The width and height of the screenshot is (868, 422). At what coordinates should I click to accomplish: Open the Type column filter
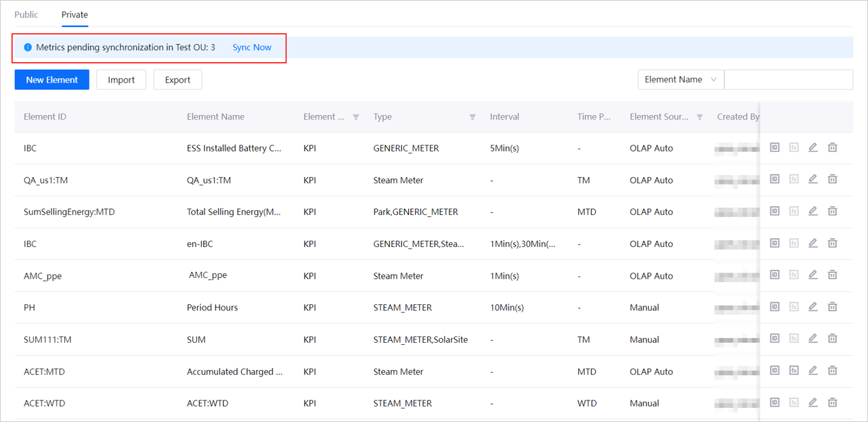(x=473, y=117)
